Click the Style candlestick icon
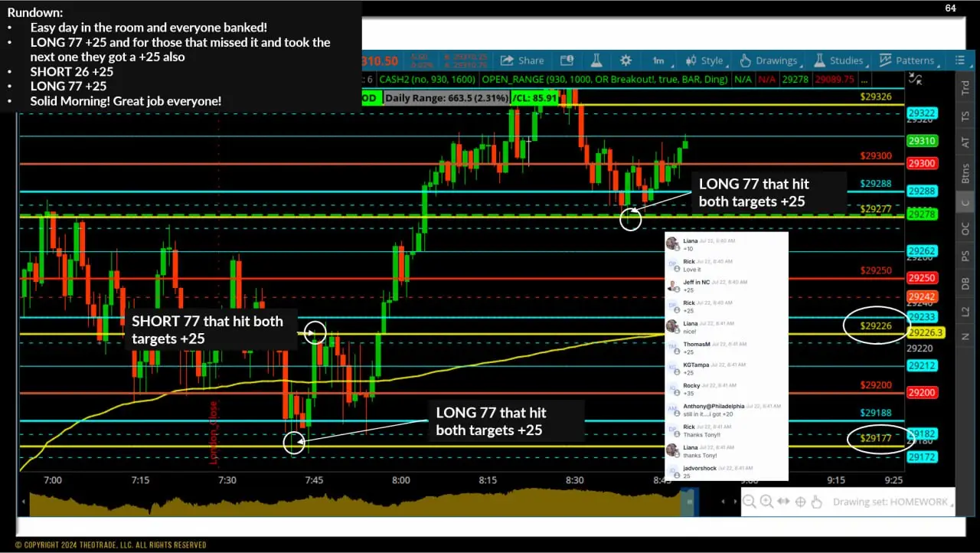This screenshot has height=553, width=980. (x=691, y=61)
